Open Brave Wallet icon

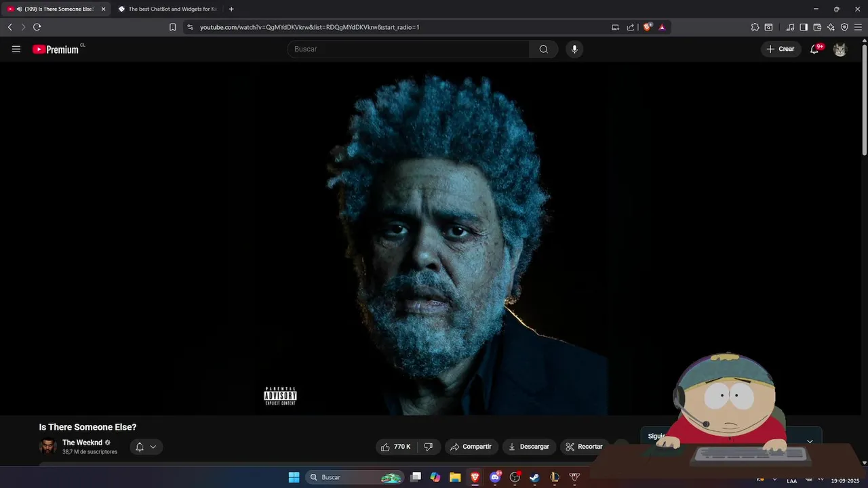tap(817, 27)
